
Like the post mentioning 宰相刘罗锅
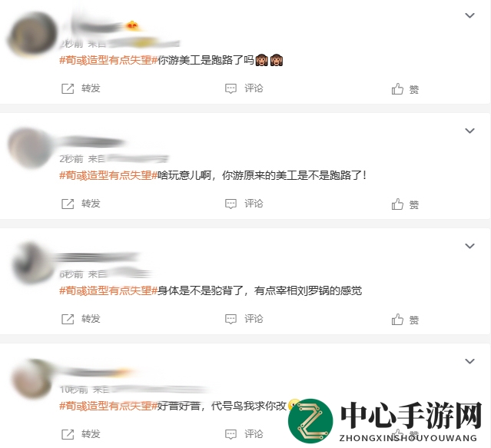tap(397, 320)
